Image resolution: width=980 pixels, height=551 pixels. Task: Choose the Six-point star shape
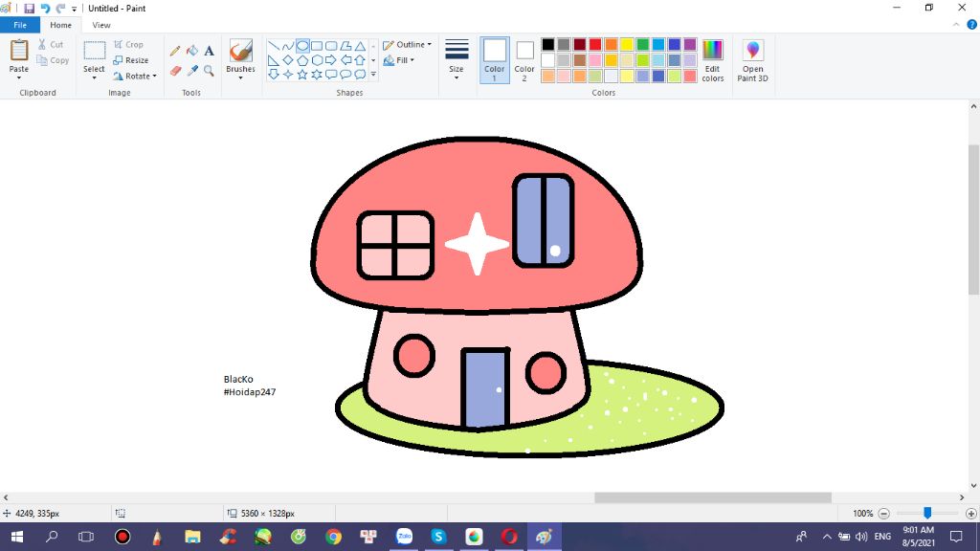(317, 75)
